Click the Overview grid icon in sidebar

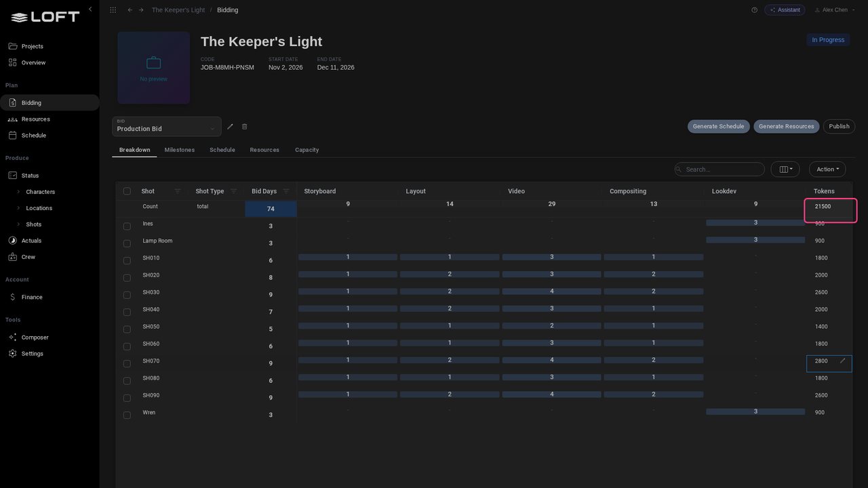13,62
